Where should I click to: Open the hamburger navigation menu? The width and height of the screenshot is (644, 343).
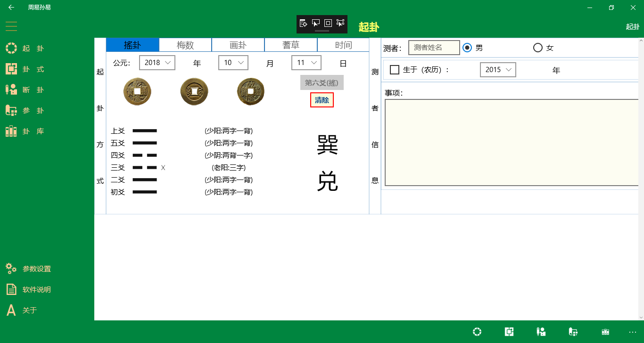click(11, 26)
